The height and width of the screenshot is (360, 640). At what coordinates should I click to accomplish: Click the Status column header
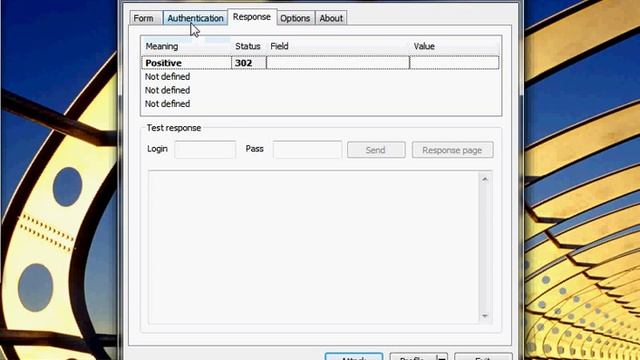249,46
